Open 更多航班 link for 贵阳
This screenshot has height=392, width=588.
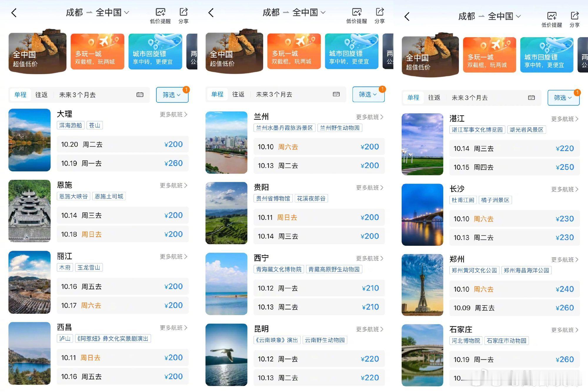point(370,188)
